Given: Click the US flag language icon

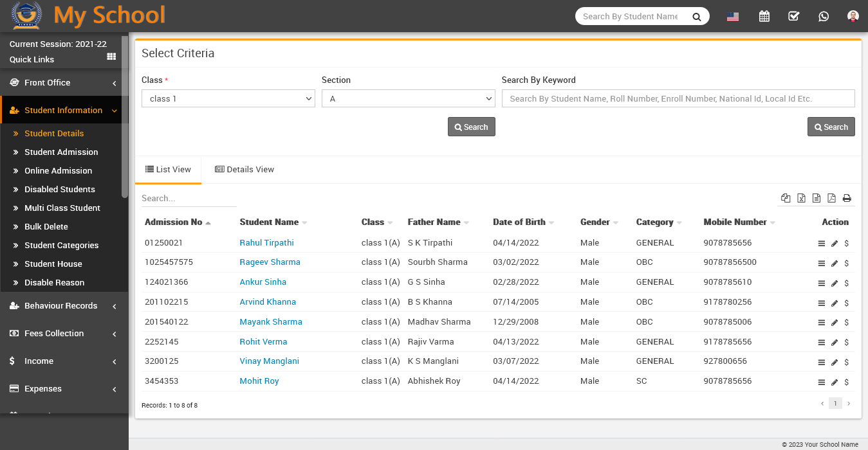Looking at the screenshot, I should coord(732,17).
